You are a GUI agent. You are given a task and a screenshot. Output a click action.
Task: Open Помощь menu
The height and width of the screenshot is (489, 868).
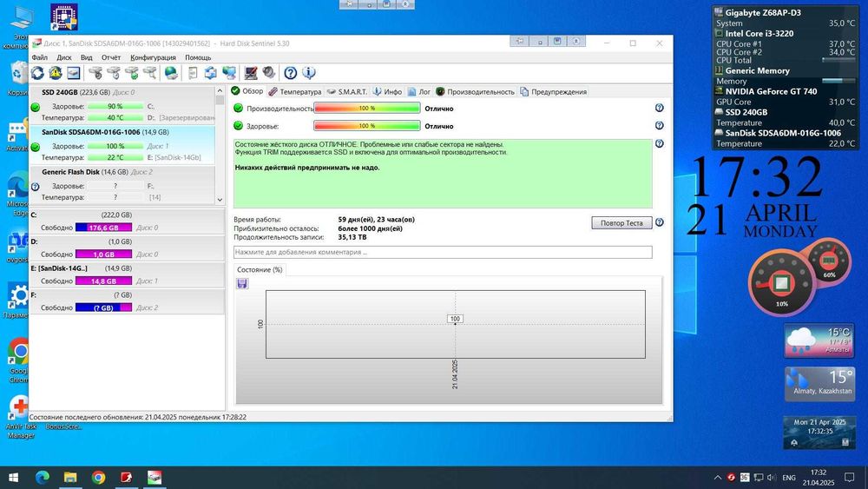point(198,57)
